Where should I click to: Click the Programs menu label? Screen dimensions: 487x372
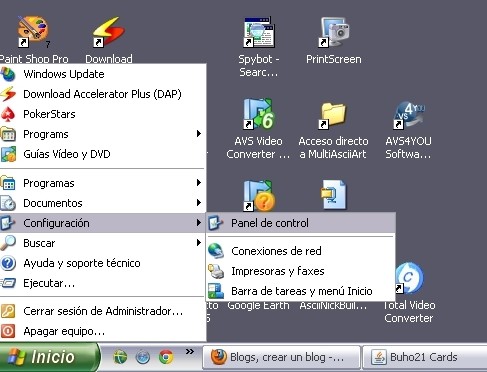(x=46, y=134)
